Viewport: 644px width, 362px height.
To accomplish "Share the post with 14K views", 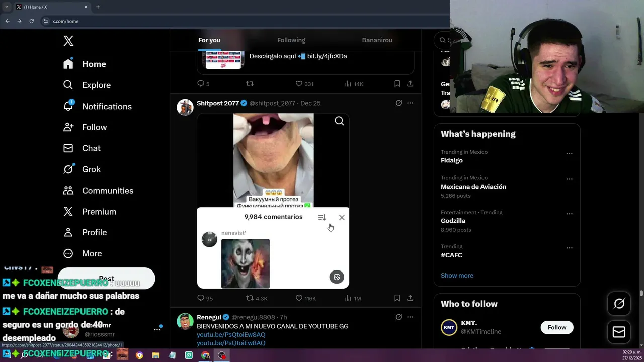I will tap(410, 84).
